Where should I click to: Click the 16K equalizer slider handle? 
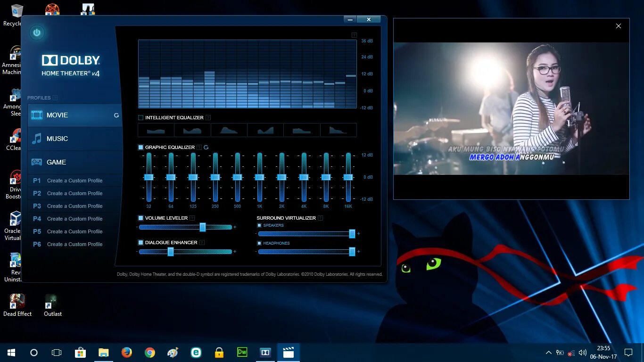[x=348, y=177]
